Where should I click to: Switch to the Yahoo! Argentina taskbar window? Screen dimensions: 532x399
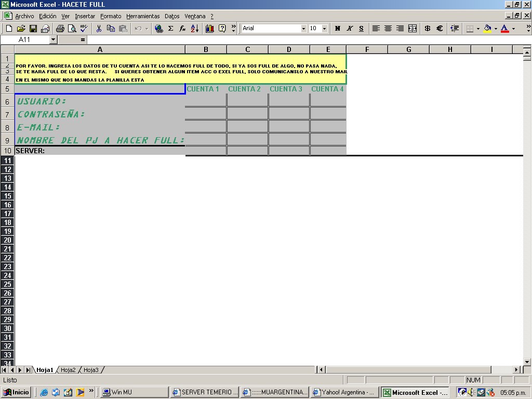(344, 392)
